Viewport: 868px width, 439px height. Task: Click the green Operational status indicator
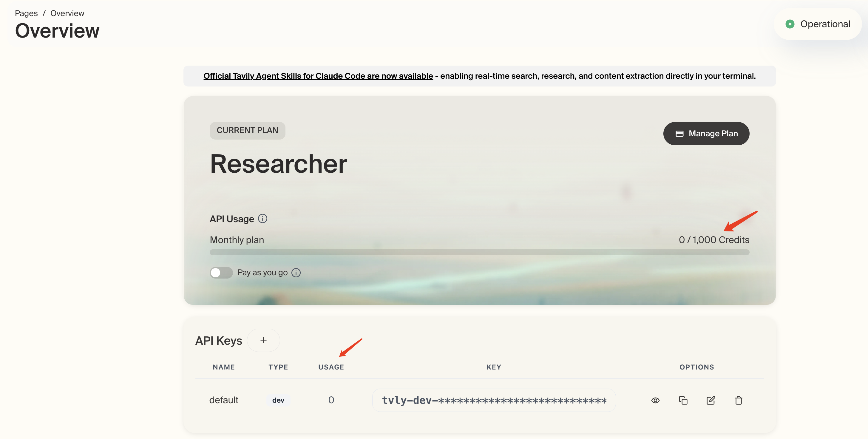[x=790, y=24]
